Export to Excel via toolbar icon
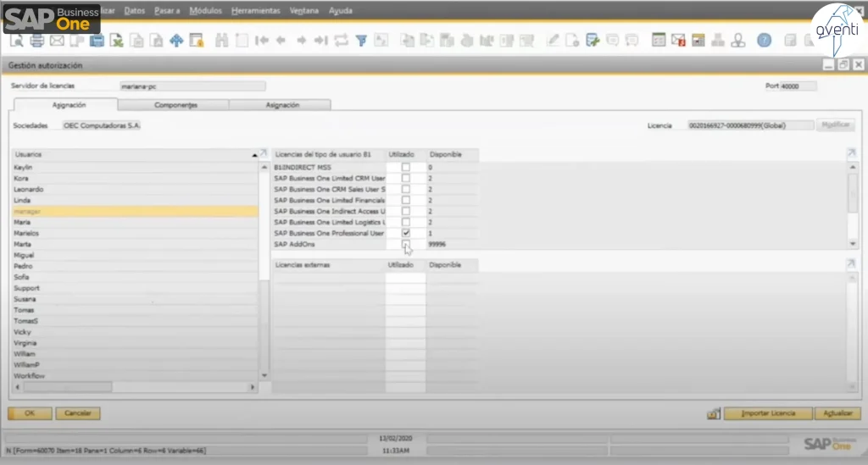868x465 pixels. [116, 41]
